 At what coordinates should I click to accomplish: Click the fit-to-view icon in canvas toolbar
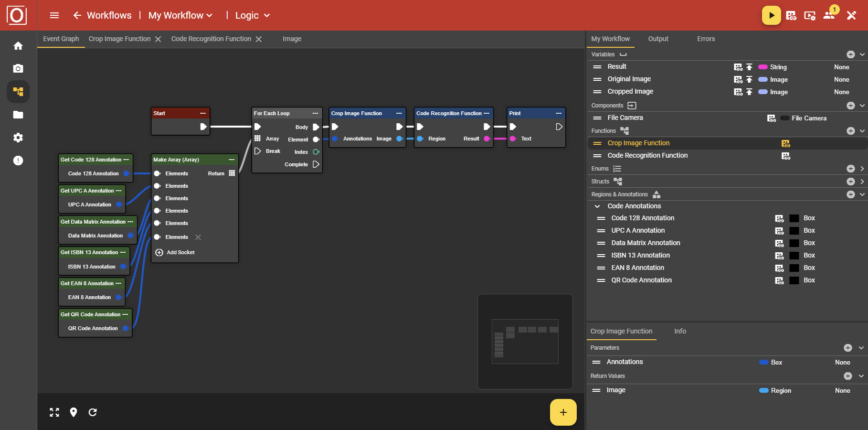[x=54, y=412]
